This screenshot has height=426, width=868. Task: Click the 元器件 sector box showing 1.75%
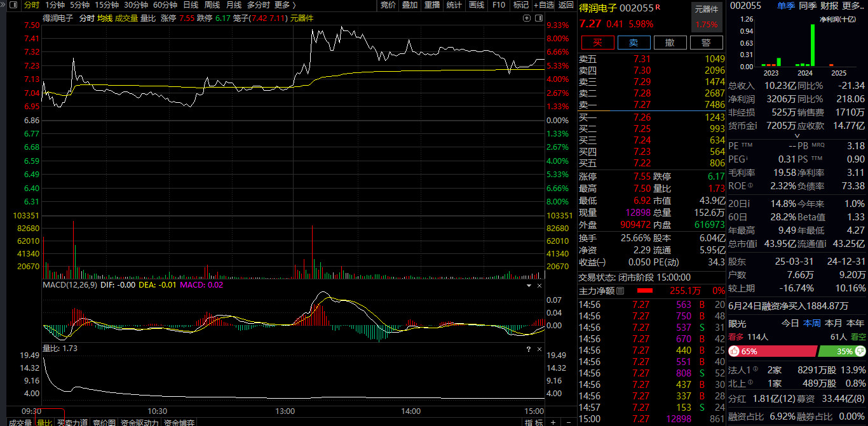pos(707,17)
